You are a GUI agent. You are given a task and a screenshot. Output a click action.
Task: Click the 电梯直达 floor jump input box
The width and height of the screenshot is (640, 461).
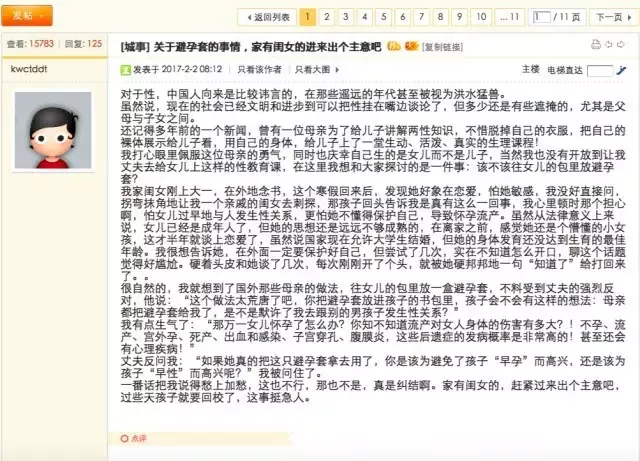pyautogui.click(x=600, y=70)
